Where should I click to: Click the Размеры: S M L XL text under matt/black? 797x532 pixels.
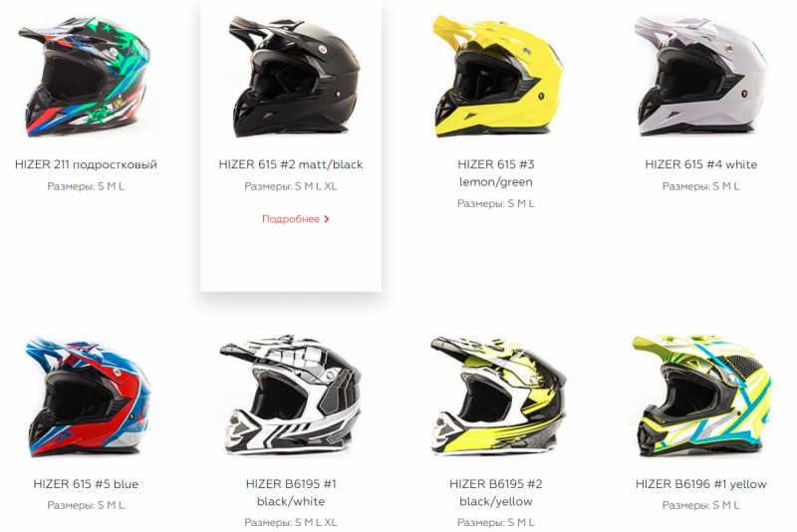click(x=291, y=186)
